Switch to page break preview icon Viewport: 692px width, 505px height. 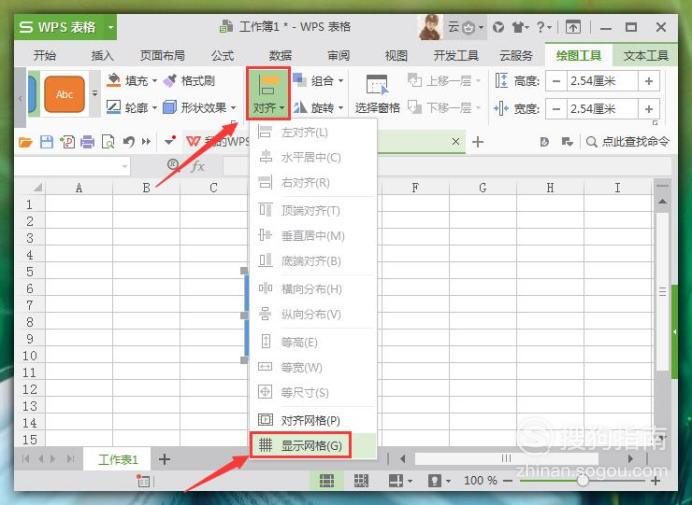coord(361,481)
